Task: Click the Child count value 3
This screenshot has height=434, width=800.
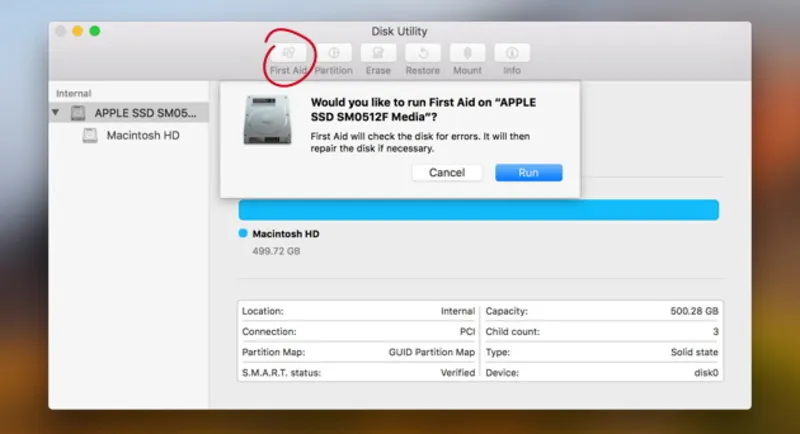Action: point(716,331)
